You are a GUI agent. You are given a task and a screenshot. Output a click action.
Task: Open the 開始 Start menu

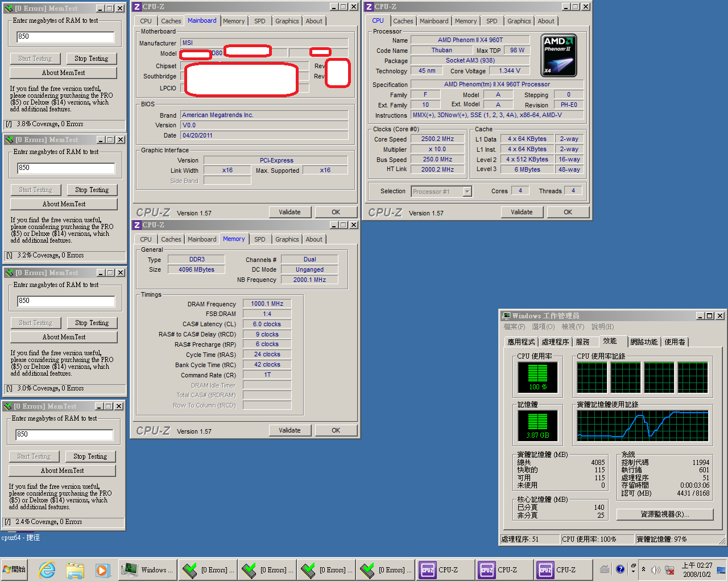(x=15, y=569)
